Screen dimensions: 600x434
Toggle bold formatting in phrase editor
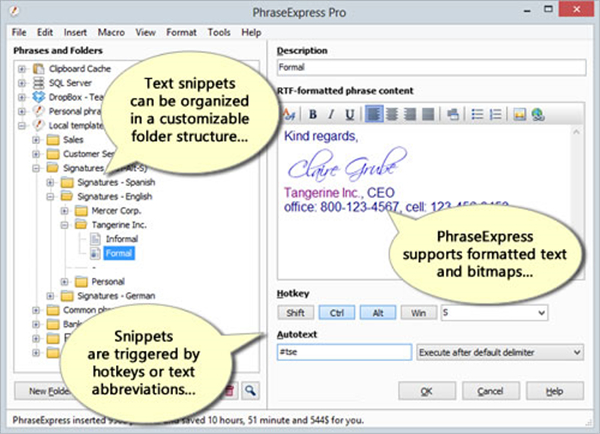[x=312, y=113]
